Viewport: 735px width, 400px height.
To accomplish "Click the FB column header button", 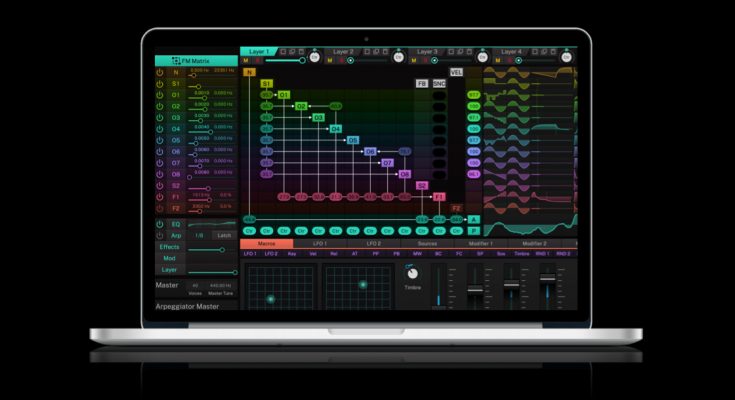I will pos(422,84).
